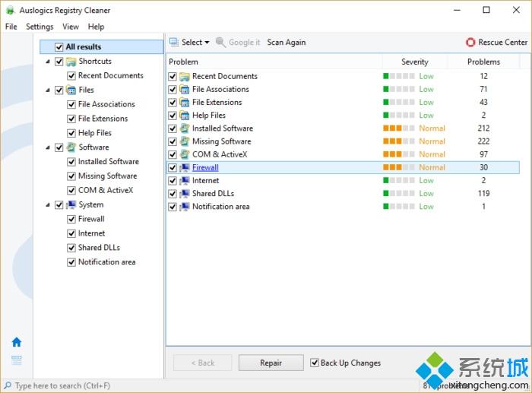
Task: Click the Auslogics app logo in title bar
Action: coord(11,10)
